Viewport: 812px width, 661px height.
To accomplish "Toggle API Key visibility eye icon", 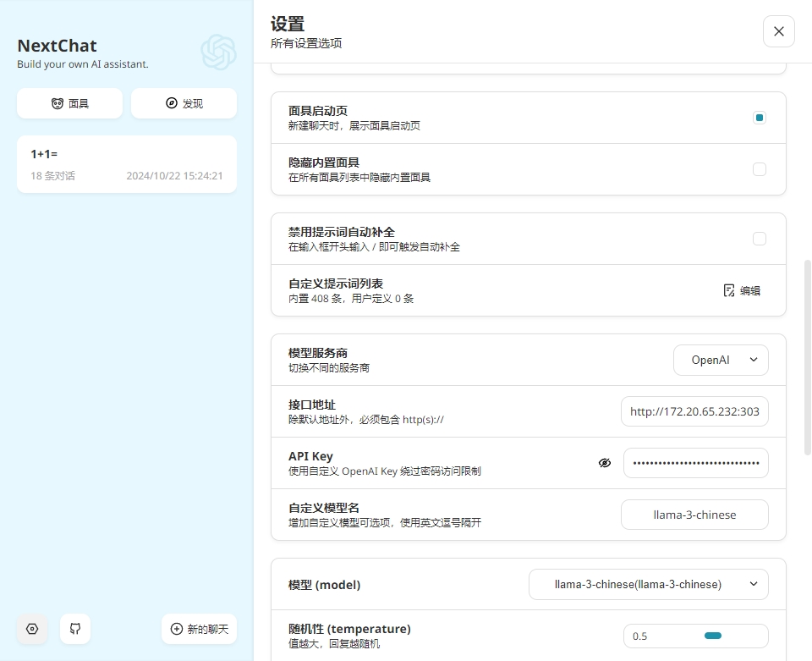I will click(604, 463).
